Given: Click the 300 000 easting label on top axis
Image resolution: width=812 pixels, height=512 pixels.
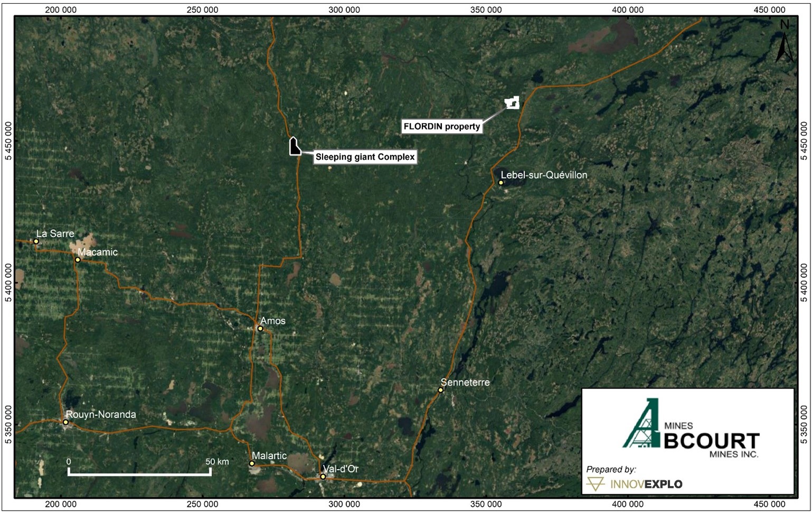Looking at the screenshot, I should [x=344, y=10].
